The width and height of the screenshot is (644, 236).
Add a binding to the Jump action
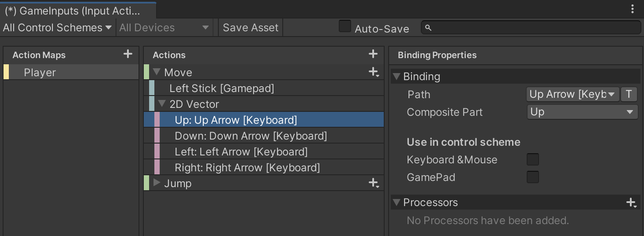374,183
